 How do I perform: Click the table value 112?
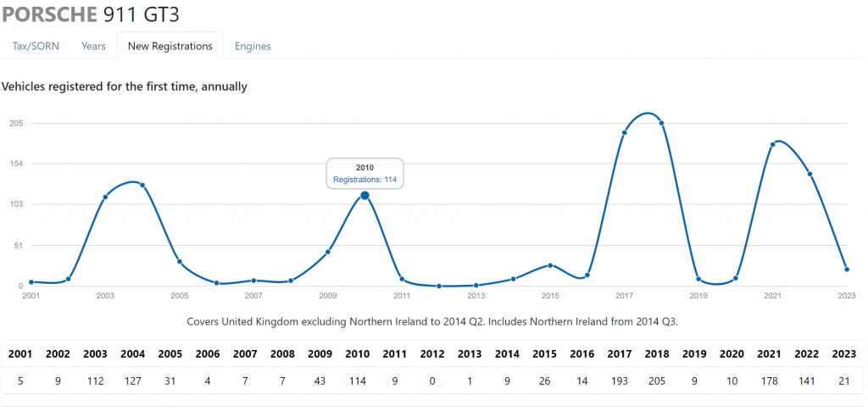(95, 381)
